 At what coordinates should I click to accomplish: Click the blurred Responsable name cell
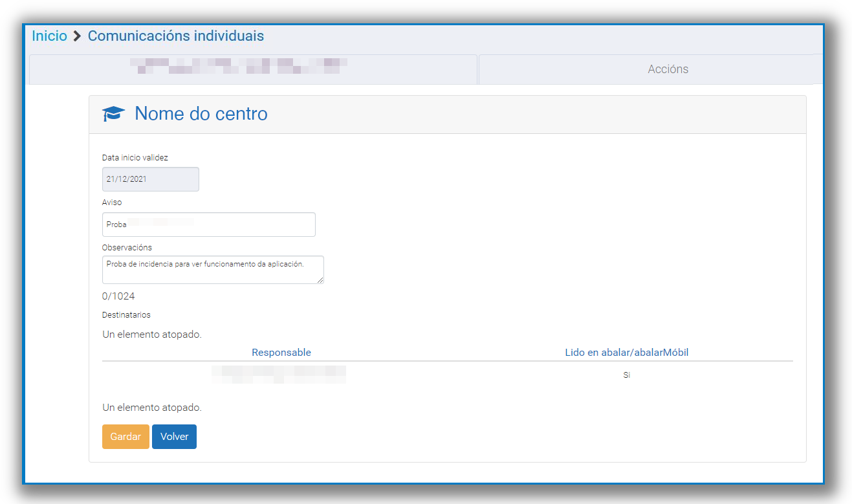point(279,375)
